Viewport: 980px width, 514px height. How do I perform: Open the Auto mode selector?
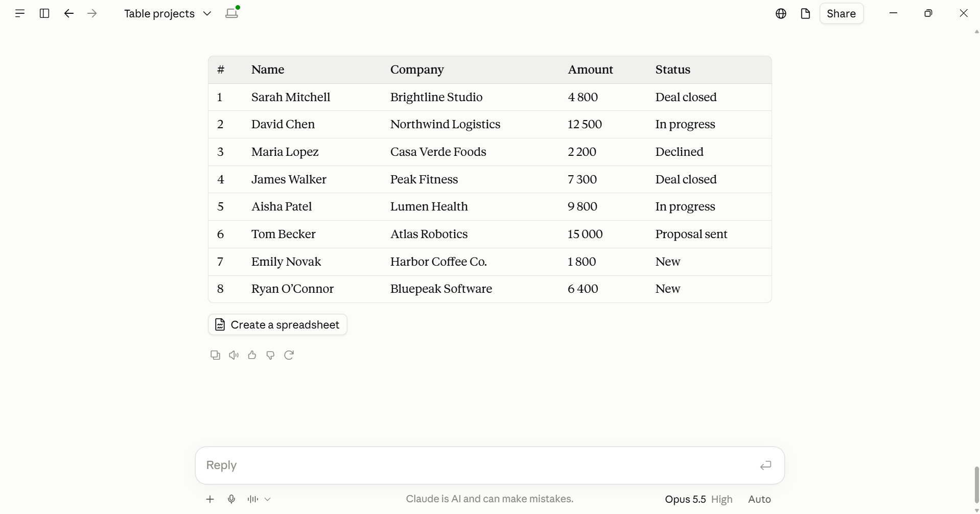tap(759, 499)
